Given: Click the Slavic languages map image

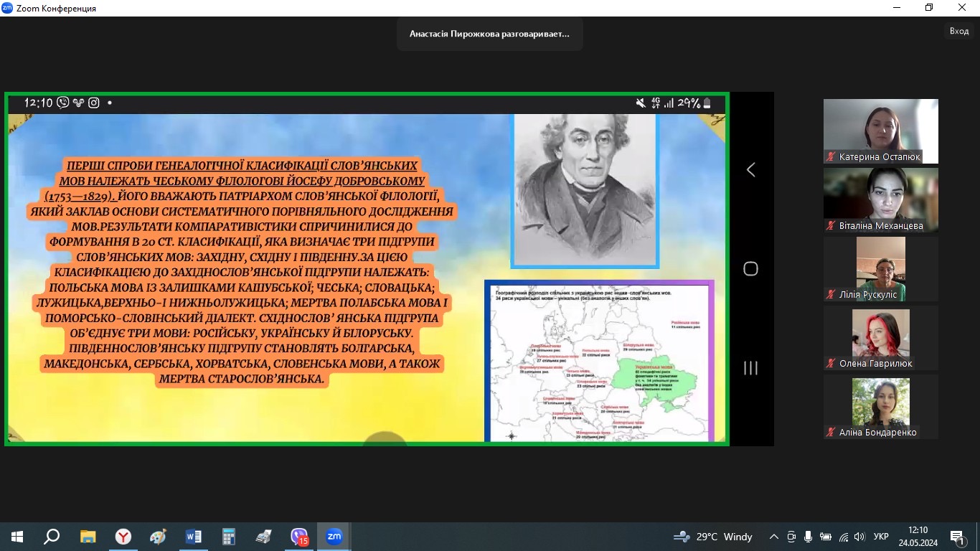Looking at the screenshot, I should [x=600, y=361].
